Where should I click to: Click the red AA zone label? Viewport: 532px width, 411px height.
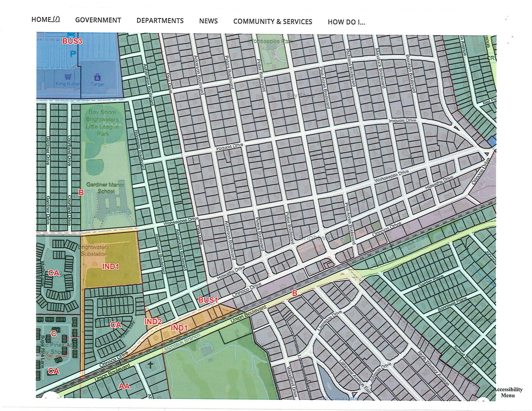pos(124,386)
